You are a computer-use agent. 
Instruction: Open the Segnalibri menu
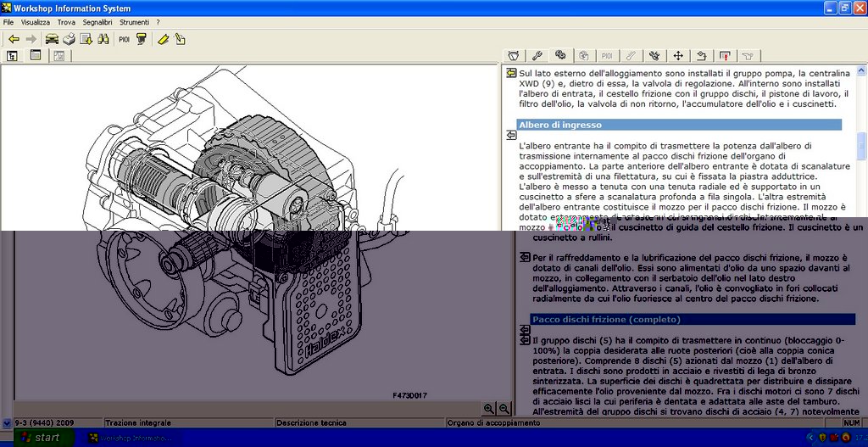click(97, 23)
